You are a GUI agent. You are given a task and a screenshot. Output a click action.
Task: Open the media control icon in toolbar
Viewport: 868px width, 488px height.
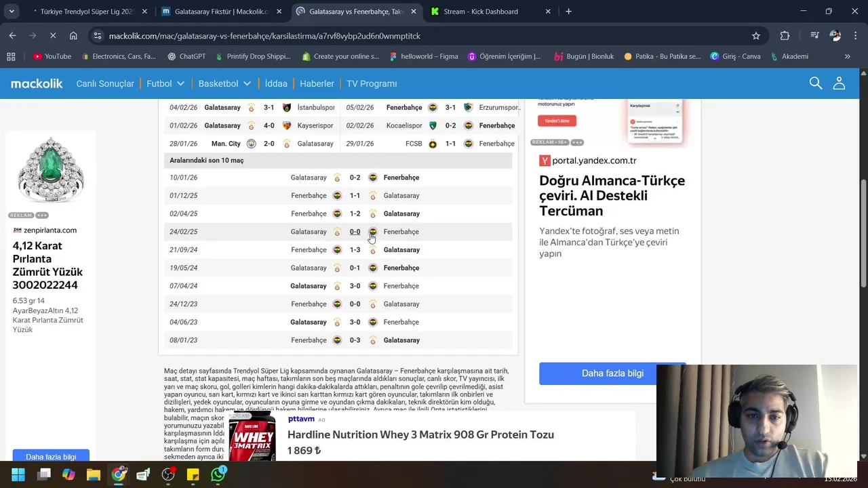pos(814,36)
